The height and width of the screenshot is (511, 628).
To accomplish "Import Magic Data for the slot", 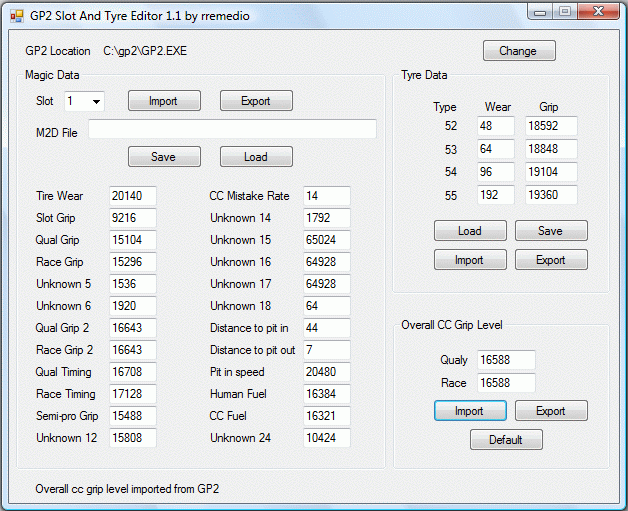I will [x=164, y=101].
